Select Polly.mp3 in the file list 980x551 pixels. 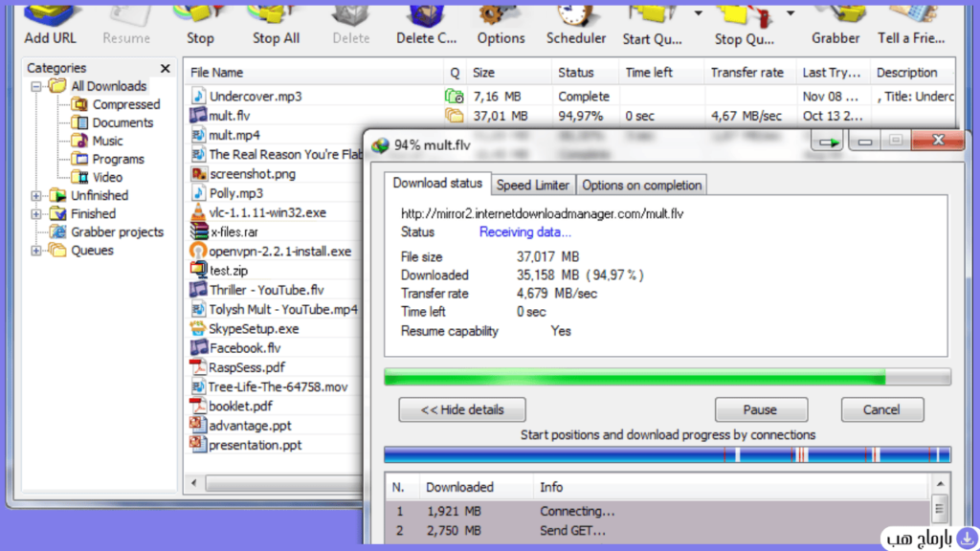coord(236,193)
